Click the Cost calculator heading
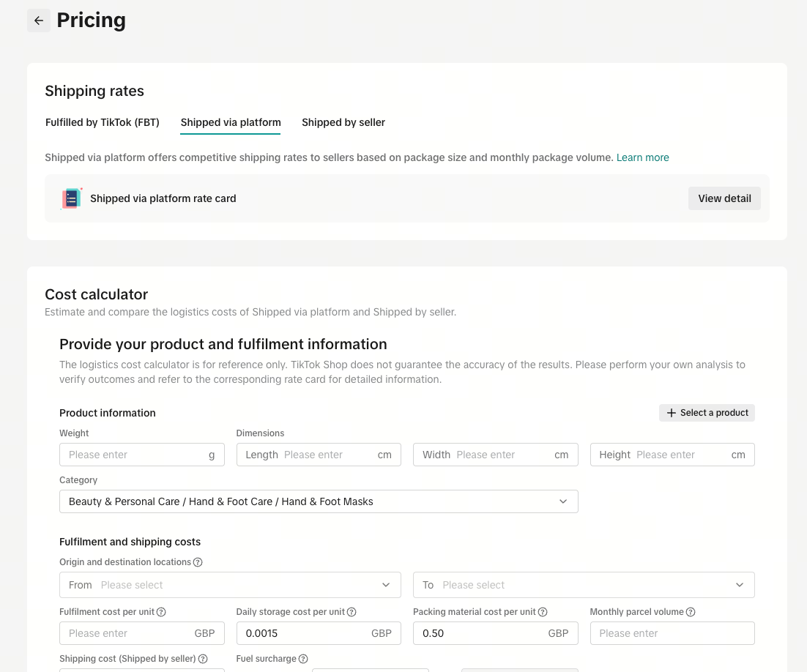The height and width of the screenshot is (672, 807). [96, 294]
